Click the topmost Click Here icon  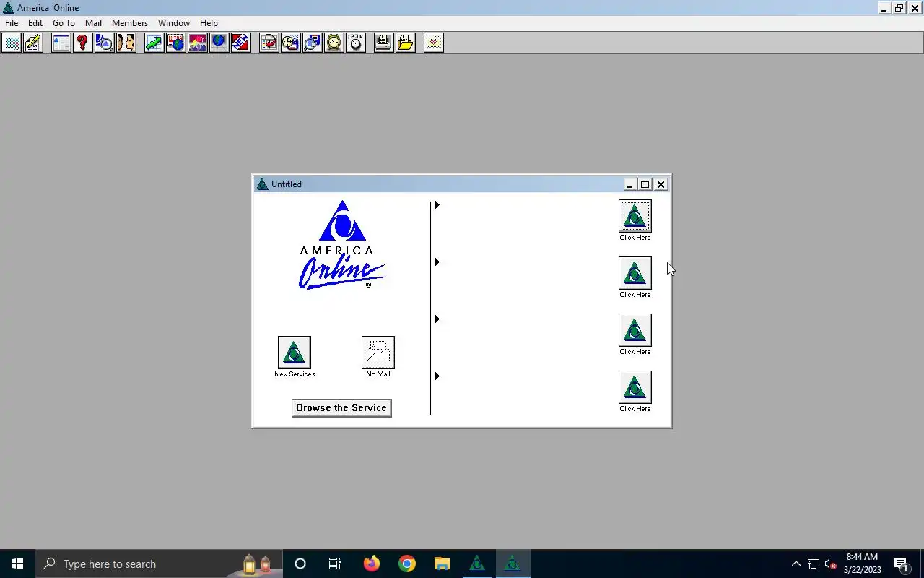[635, 216]
